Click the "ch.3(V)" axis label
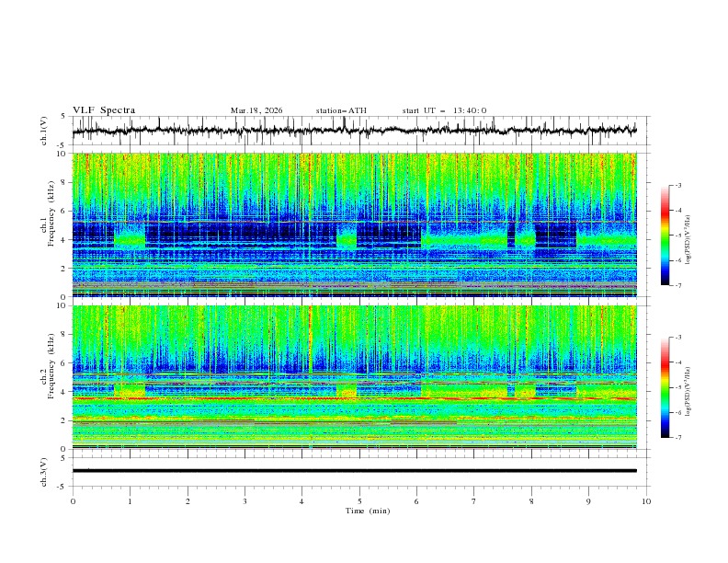This screenshot has width=728, height=563. [44, 472]
